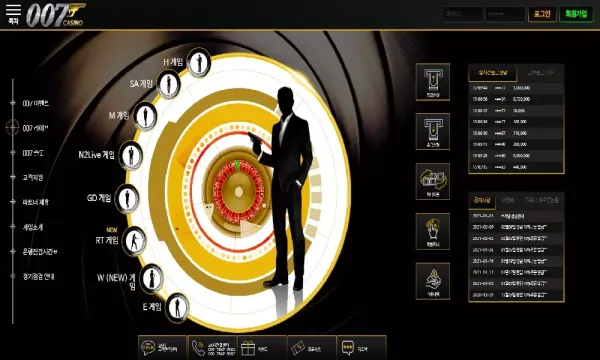Open the notice dated 2021-01-26
The image size is (600, 360).
click(x=516, y=250)
